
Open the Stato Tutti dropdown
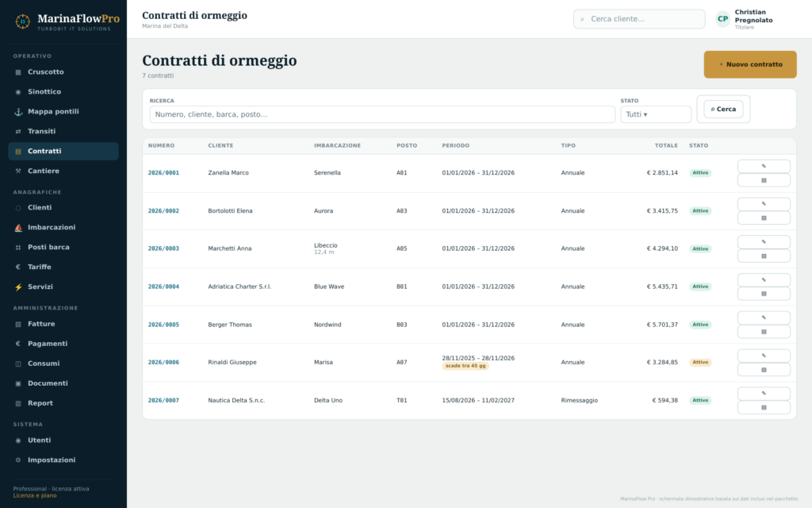[656, 114]
